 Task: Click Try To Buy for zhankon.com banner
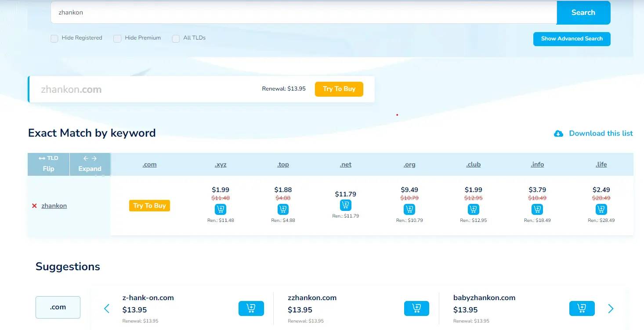pyautogui.click(x=339, y=89)
